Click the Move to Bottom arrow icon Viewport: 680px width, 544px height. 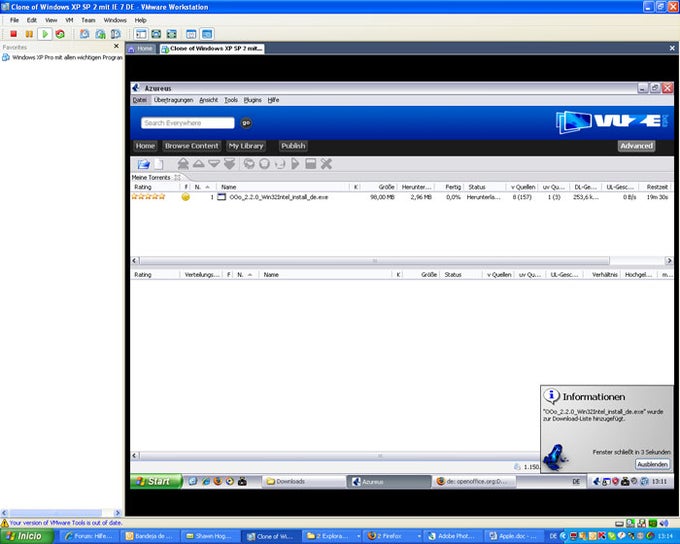[229, 164]
